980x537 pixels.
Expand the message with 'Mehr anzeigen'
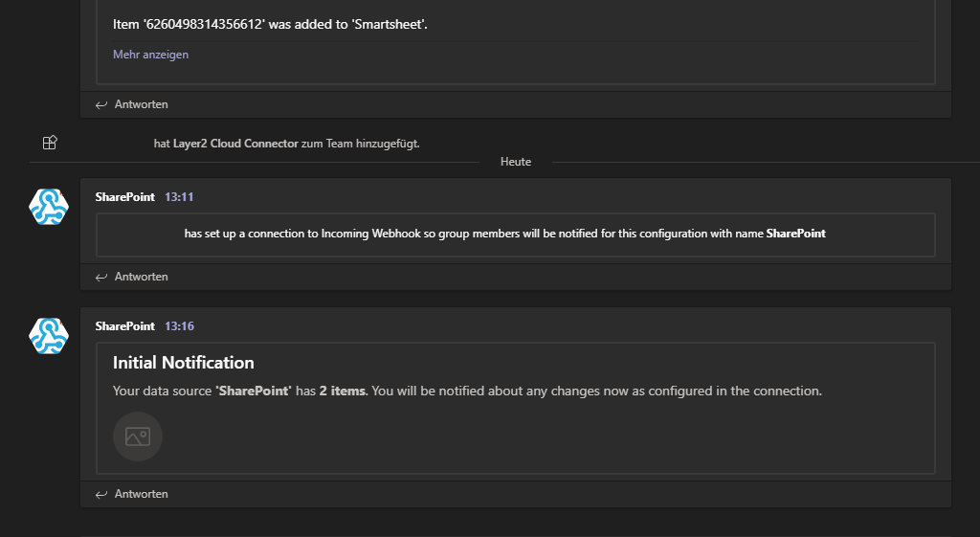[x=150, y=55]
